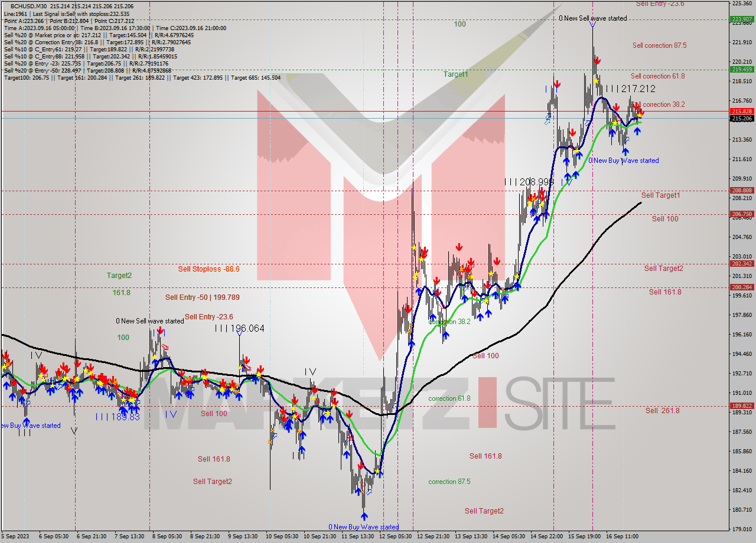Click the 'Sell 261.8' label
Viewport: 756px width, 543px height.
pos(662,411)
